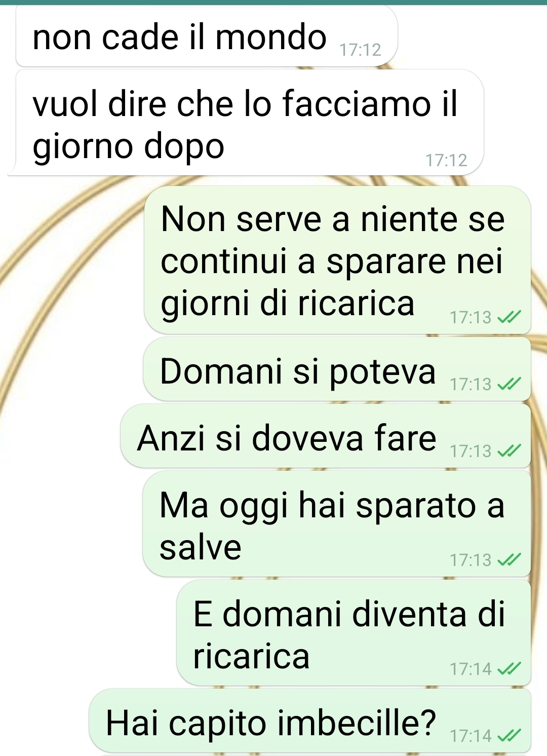Click read ticks on 'Non serve a niente' message
547x756 pixels.
[x=509, y=318]
